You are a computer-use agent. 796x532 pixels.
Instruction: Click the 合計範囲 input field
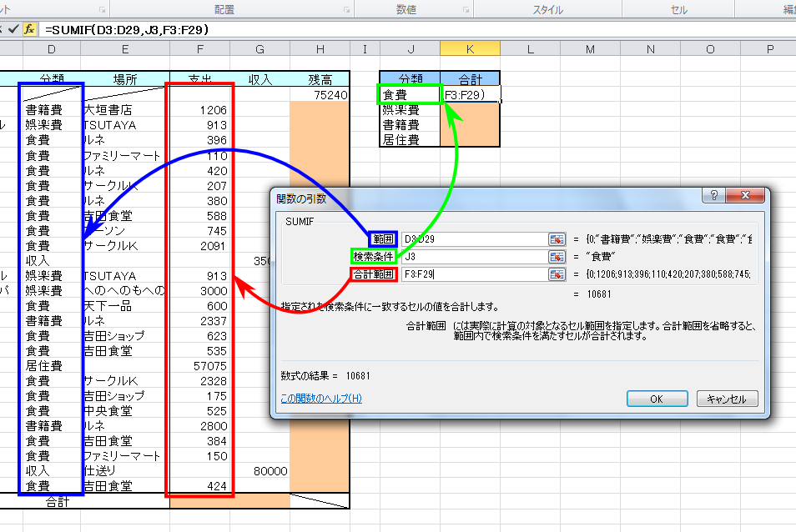click(474, 274)
